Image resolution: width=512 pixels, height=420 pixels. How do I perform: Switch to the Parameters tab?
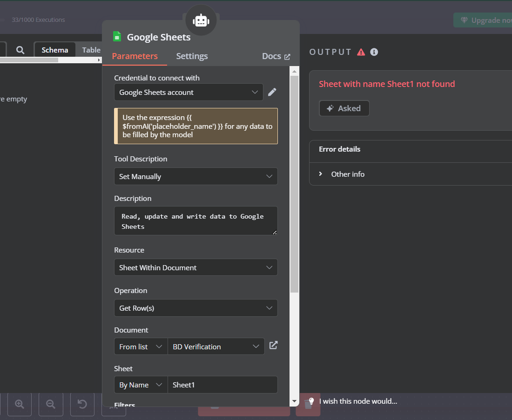[x=135, y=56]
